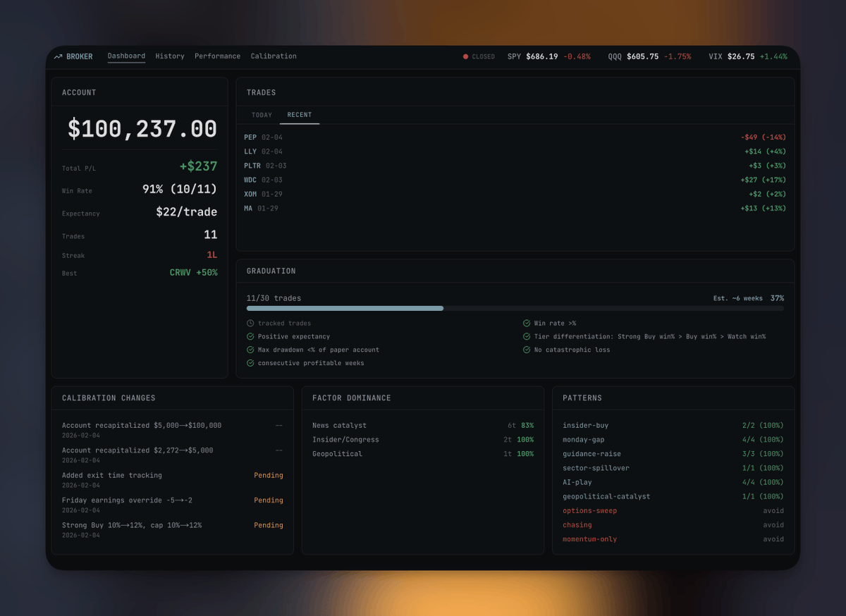
Task: Click the check icon for No catastrophic loss
Action: 527,350
